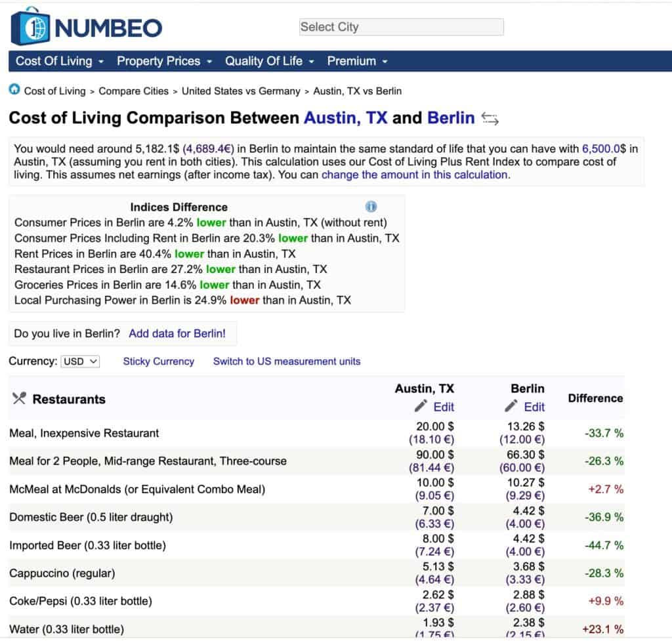672x641 pixels.
Task: Click the pencil Edit icon for Austin, TX
Action: [x=421, y=406]
